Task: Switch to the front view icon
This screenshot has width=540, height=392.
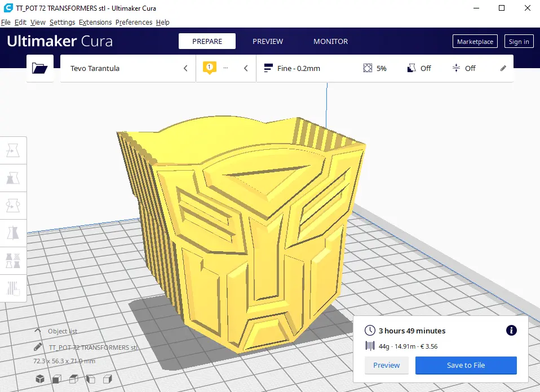Action: (x=57, y=379)
